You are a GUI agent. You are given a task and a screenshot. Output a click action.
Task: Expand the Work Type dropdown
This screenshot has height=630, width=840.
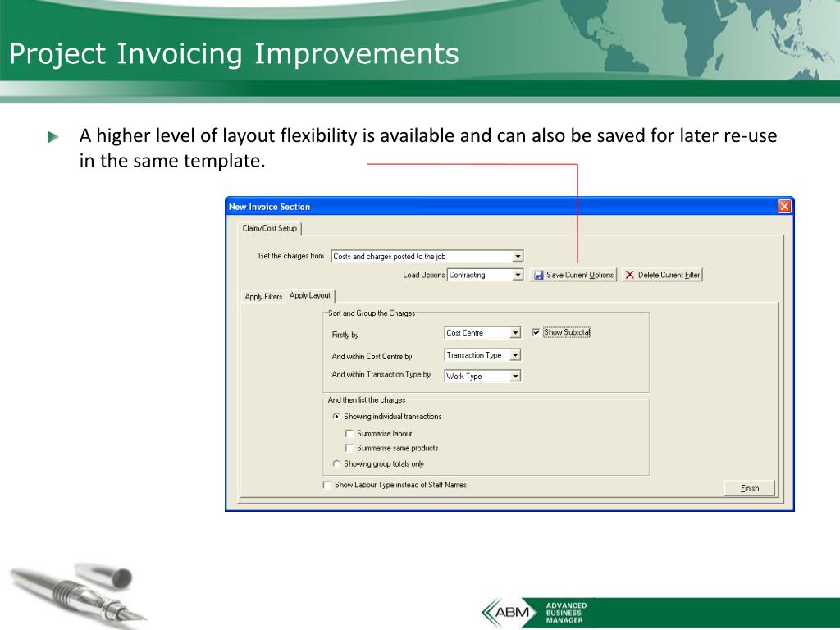tap(515, 376)
